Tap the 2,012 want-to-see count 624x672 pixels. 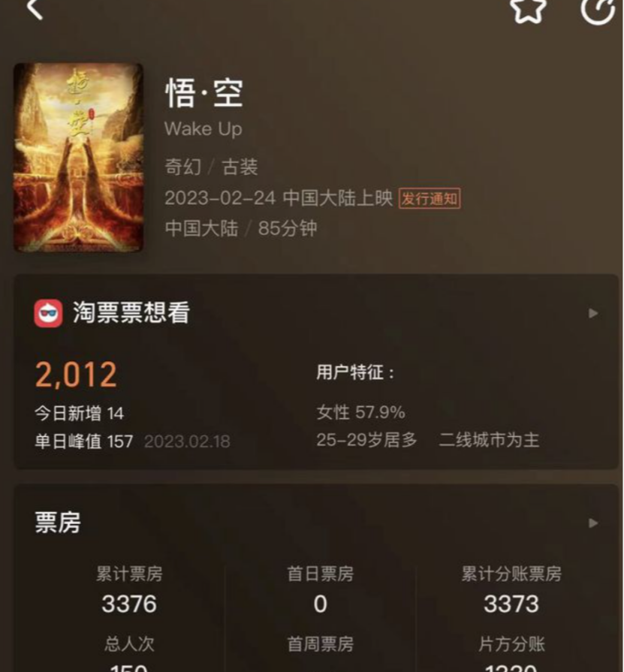click(x=76, y=375)
